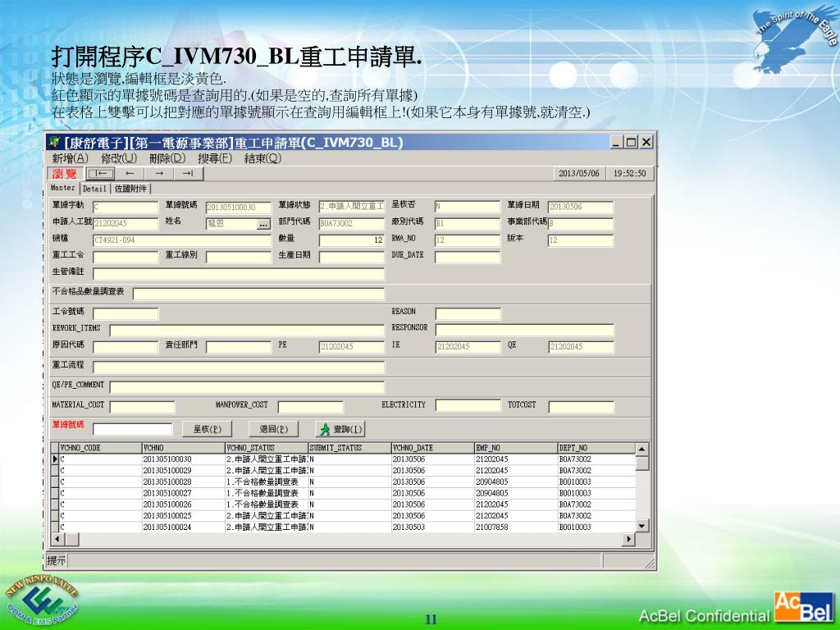Click the QE/PE_COMMENT input field
This screenshot has width=840, height=630.
tap(247, 387)
